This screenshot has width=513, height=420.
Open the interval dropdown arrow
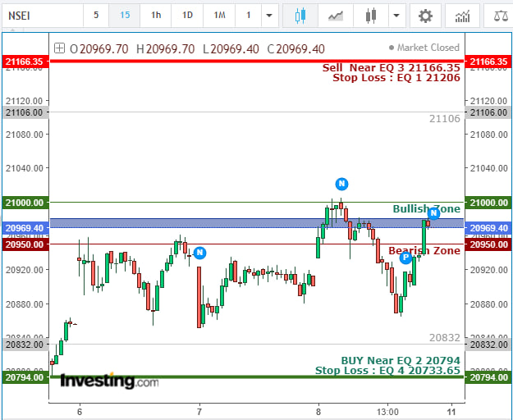pyautogui.click(x=269, y=16)
